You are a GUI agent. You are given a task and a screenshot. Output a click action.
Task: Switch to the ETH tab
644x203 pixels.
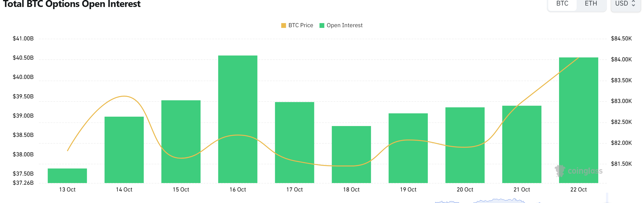pyautogui.click(x=591, y=4)
